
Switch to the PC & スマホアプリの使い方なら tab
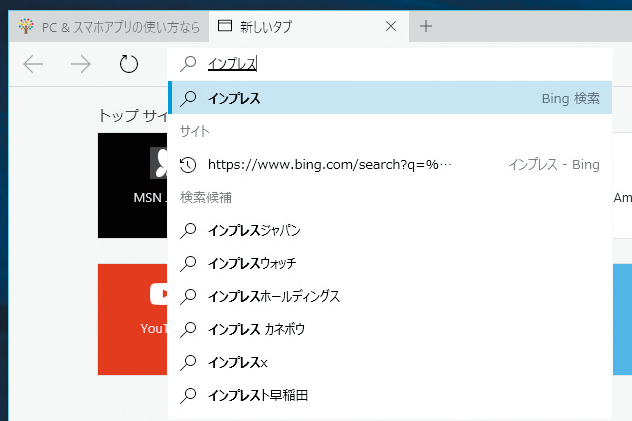click(x=109, y=26)
